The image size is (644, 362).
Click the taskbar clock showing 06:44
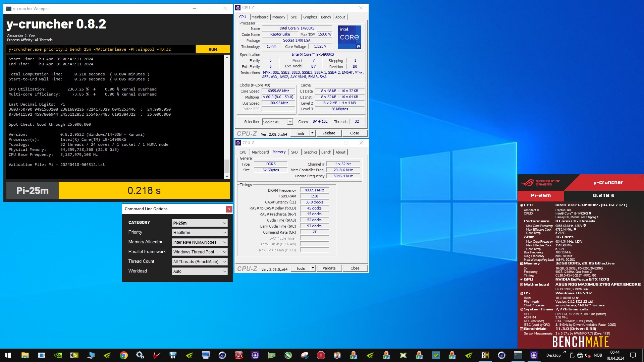pos(615,355)
